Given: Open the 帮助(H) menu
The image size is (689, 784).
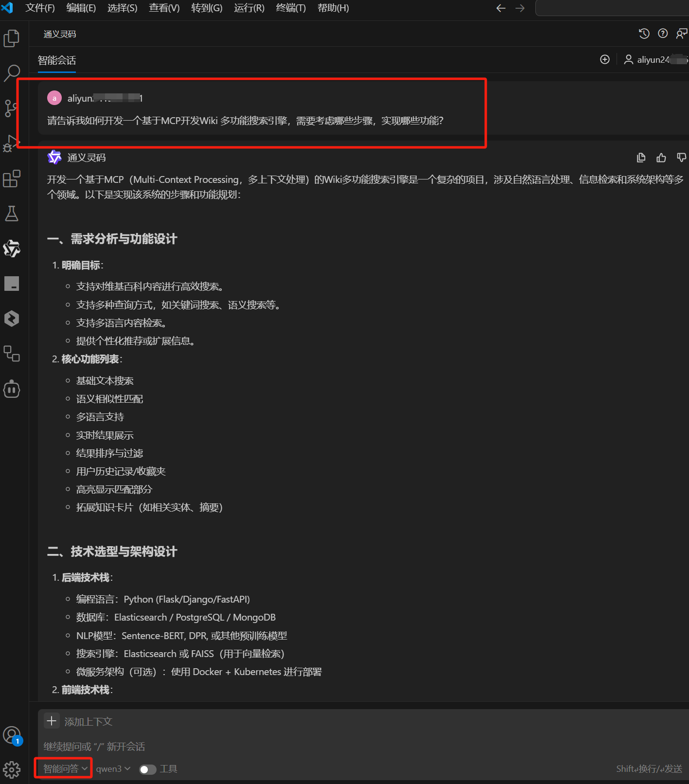Looking at the screenshot, I should pyautogui.click(x=333, y=8).
